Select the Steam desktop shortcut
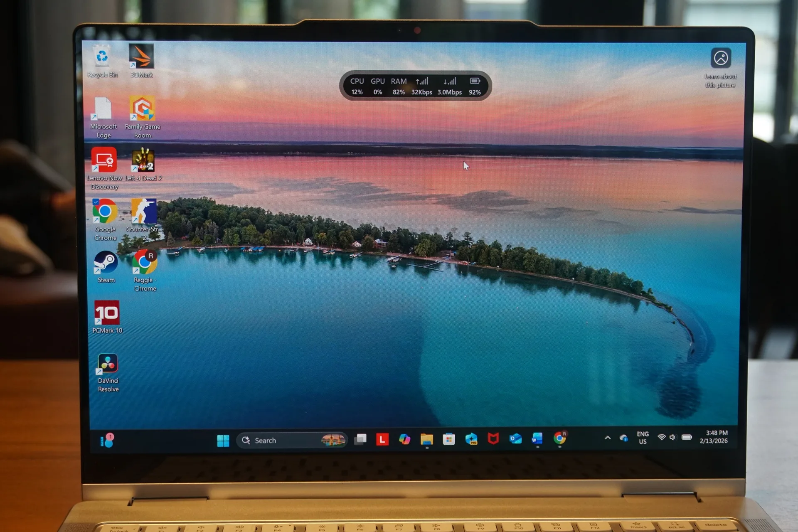Viewport: 798px width, 532px height. 106,267
